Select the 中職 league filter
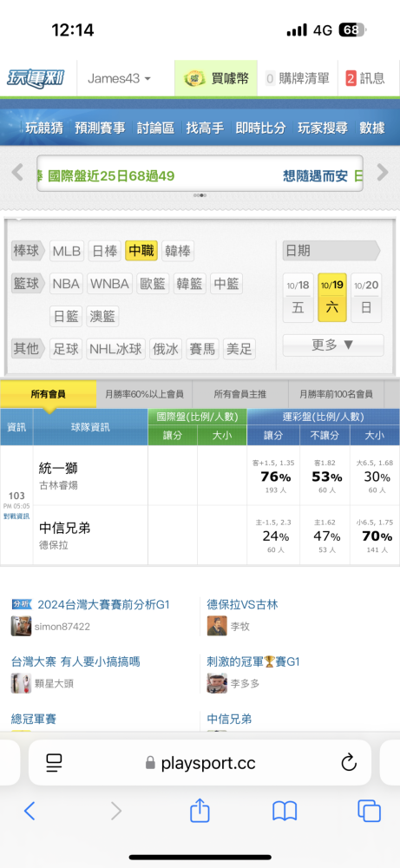This screenshot has width=400, height=868. click(141, 251)
